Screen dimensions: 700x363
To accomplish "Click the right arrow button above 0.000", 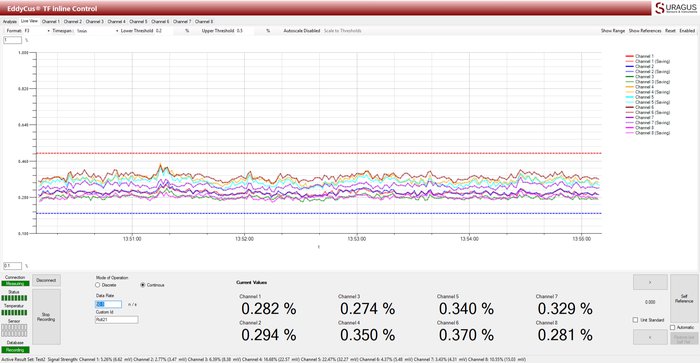I will click(650, 282).
